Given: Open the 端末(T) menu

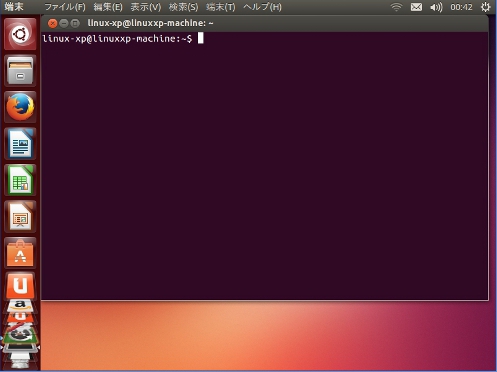Looking at the screenshot, I should [220, 7].
